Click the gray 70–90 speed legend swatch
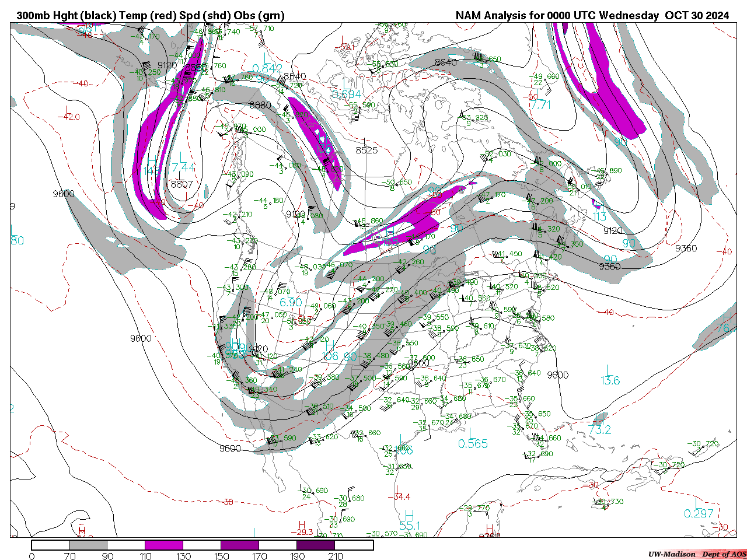Viewport: 747px width, 560px height. coord(88,545)
